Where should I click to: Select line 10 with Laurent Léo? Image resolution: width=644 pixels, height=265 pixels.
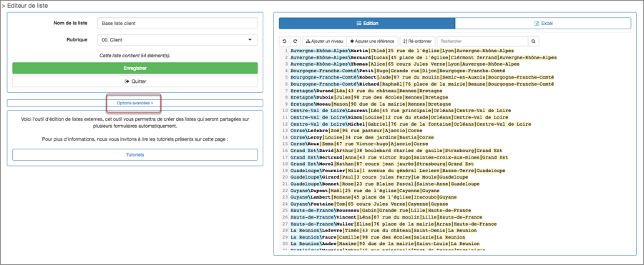[x=401, y=111]
